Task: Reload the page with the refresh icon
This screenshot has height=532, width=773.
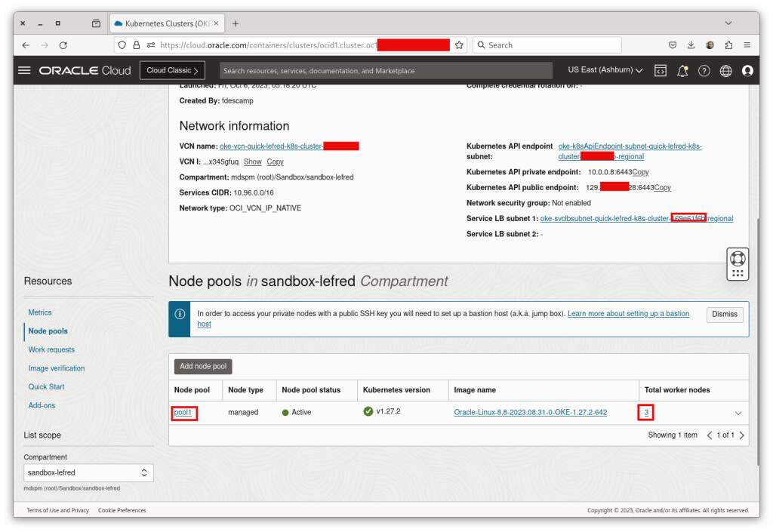Action: (x=63, y=45)
